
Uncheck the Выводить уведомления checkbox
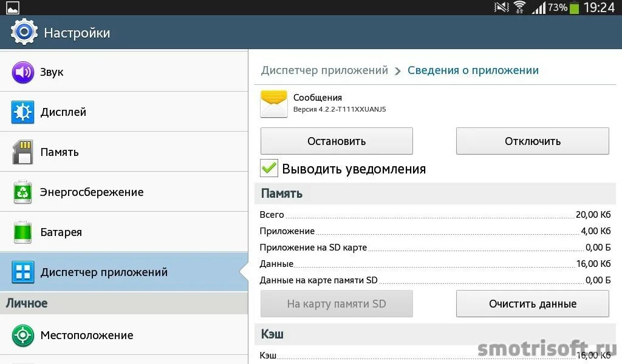tap(269, 168)
